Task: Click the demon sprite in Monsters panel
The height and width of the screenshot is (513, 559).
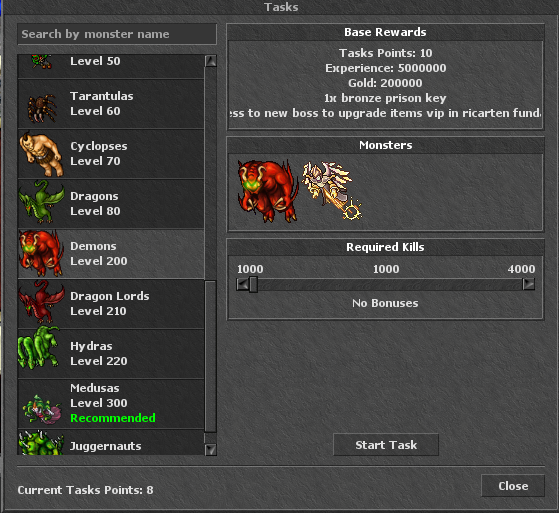Action: [267, 191]
